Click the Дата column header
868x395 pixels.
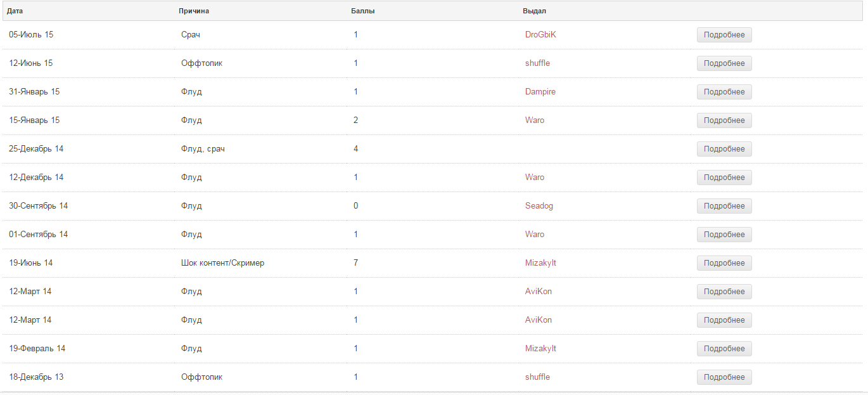(15, 11)
